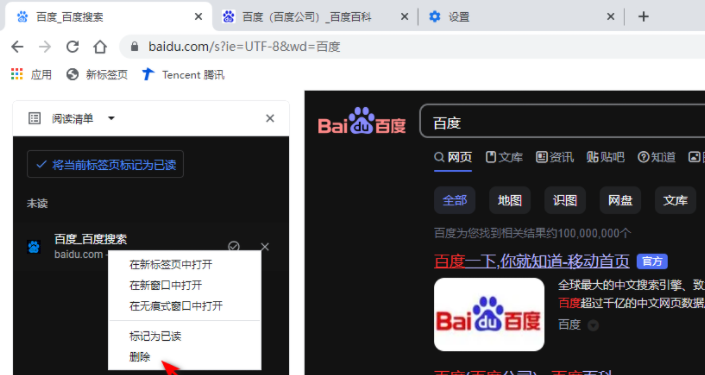The height and width of the screenshot is (375, 705).
Task: Select the 文库 search category with icon
Action: 504,157
